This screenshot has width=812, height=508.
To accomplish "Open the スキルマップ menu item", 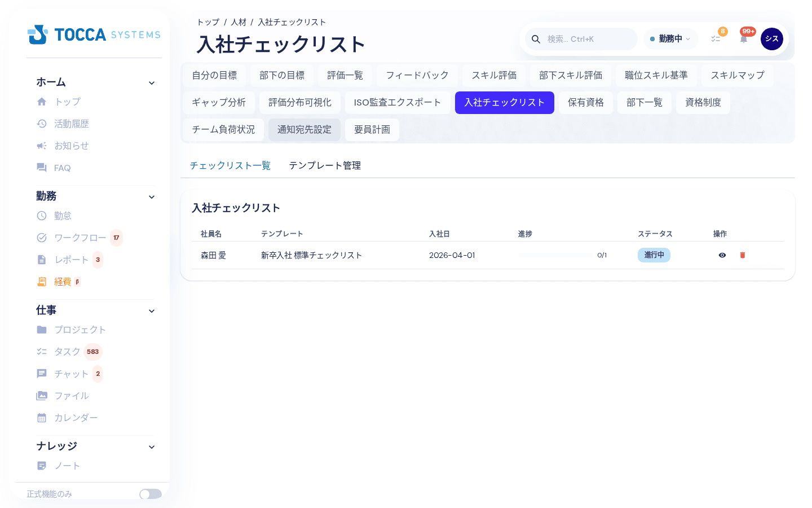I will (738, 76).
